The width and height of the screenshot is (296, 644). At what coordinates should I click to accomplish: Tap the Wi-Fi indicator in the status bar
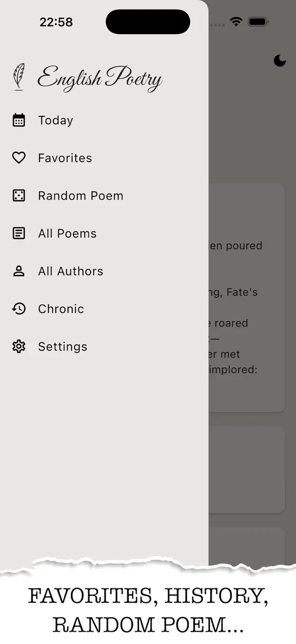coord(236,21)
